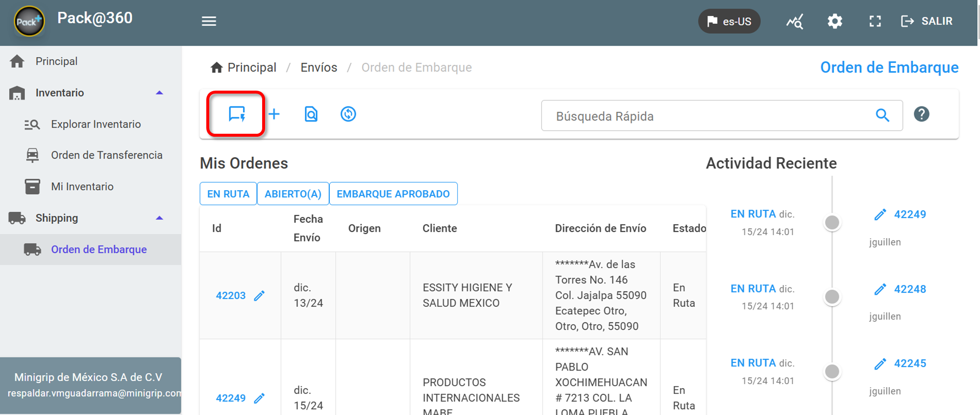Viewport: 980px width, 415px height.
Task: Go to Principal in the breadcrumb
Action: pos(251,67)
